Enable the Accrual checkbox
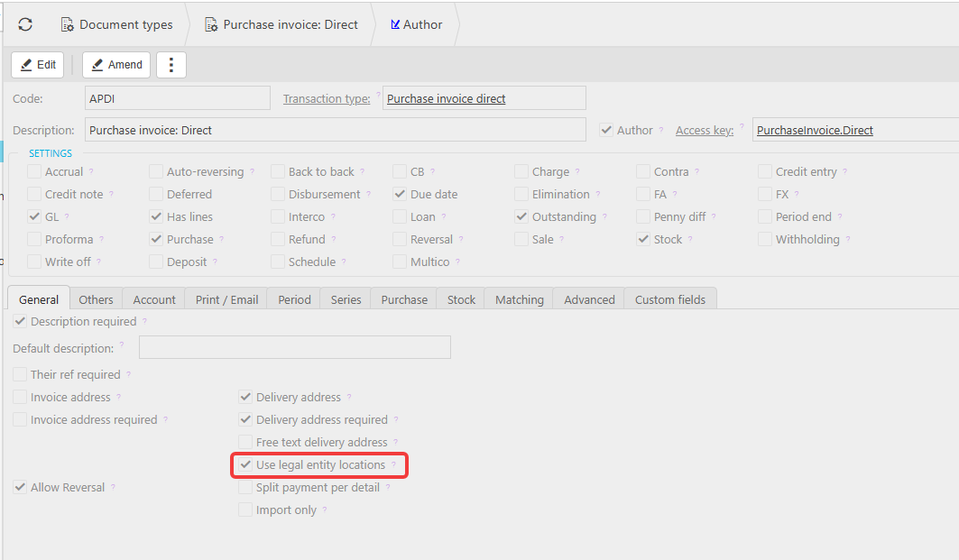The image size is (959, 560). (x=34, y=172)
